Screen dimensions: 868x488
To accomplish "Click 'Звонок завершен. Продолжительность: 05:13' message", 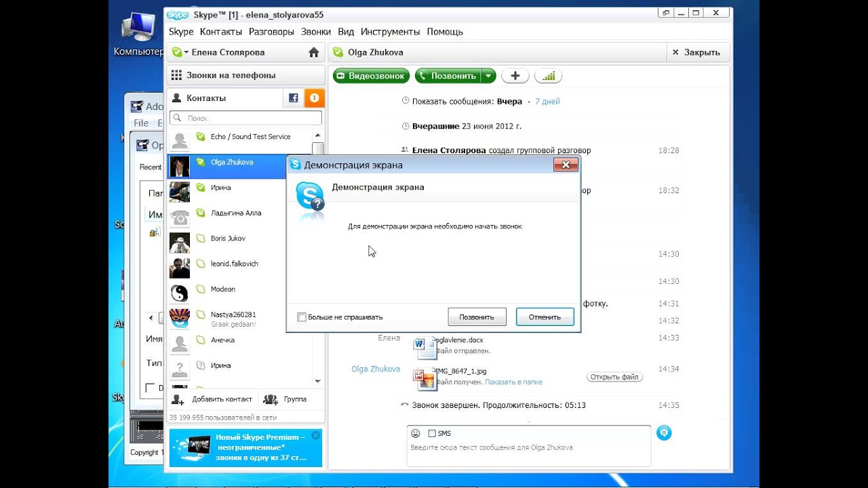I will click(498, 405).
